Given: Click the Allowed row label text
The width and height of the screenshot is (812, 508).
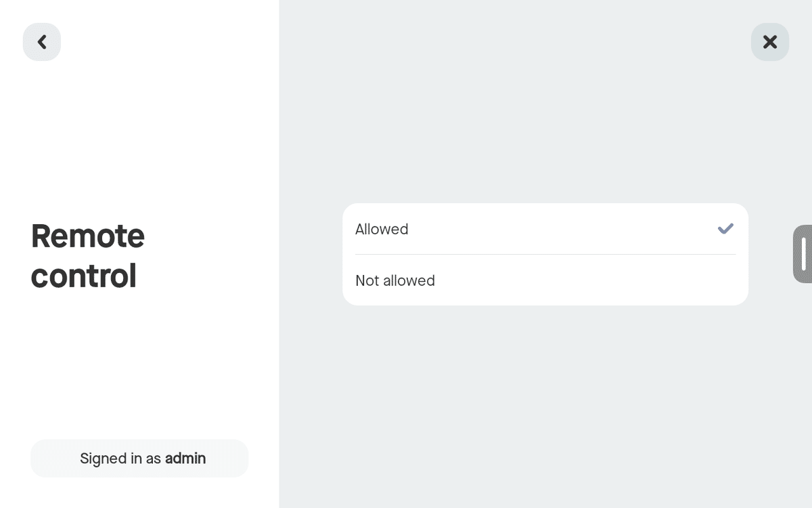Looking at the screenshot, I should [x=382, y=229].
